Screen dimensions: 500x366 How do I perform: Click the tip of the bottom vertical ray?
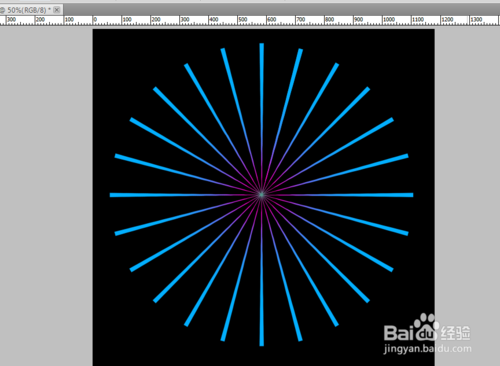tap(262, 344)
